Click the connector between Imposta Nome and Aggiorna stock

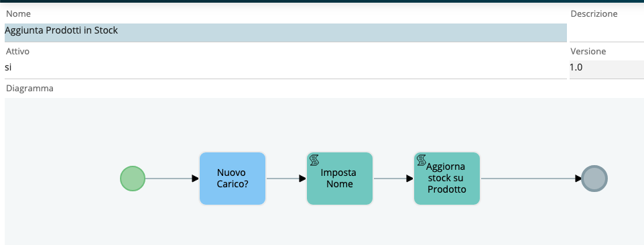click(393, 179)
